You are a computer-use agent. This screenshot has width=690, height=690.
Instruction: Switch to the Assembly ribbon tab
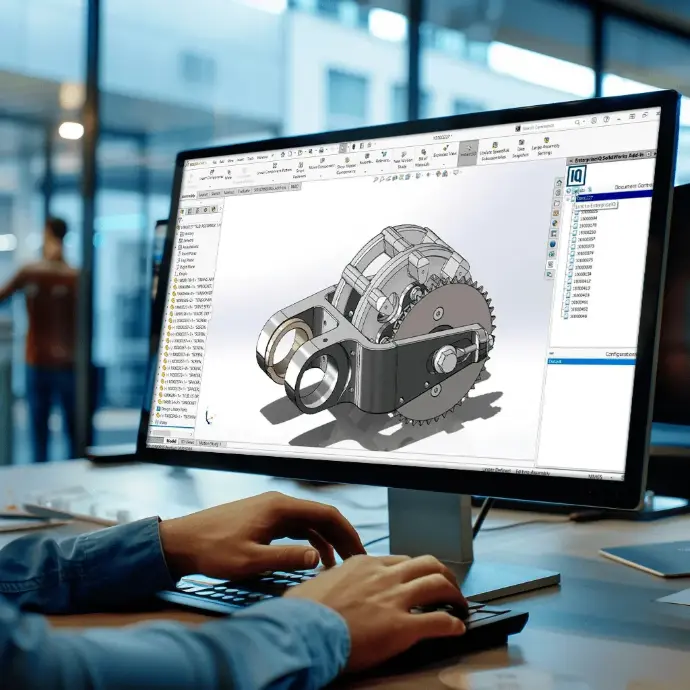coord(188,195)
